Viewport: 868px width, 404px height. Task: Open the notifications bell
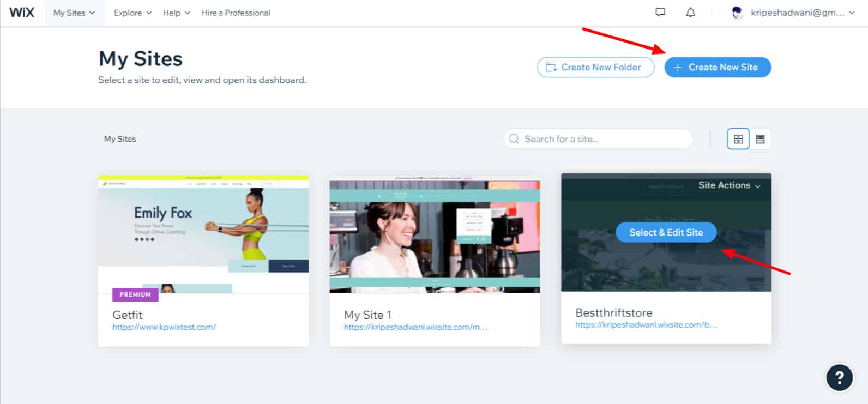(x=690, y=13)
